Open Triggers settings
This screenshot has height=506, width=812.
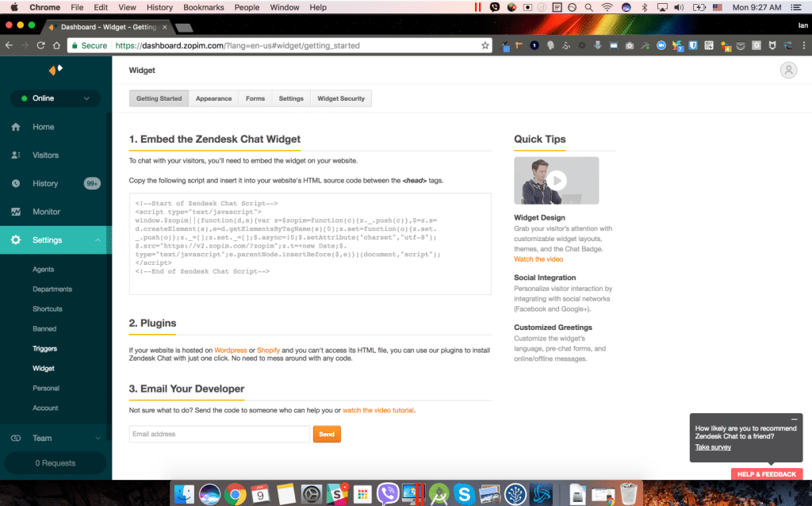[x=44, y=348]
